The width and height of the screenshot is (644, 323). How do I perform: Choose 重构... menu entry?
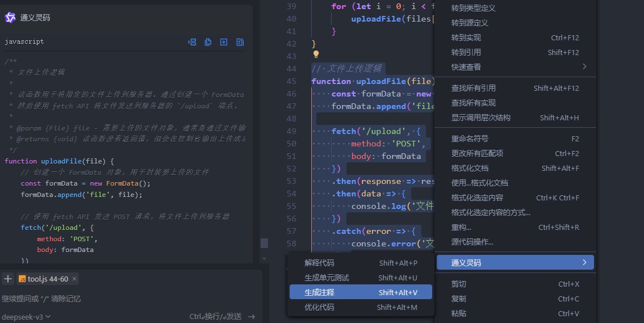click(x=515, y=227)
